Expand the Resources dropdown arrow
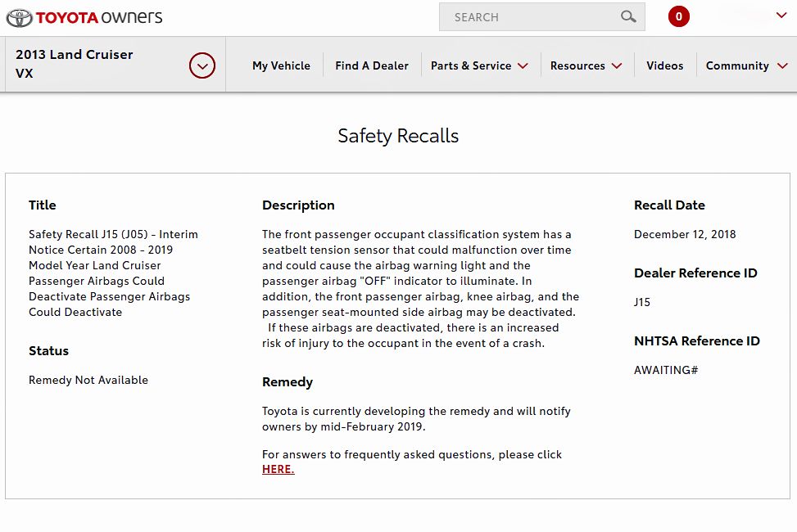The width and height of the screenshot is (797, 532). [617, 66]
